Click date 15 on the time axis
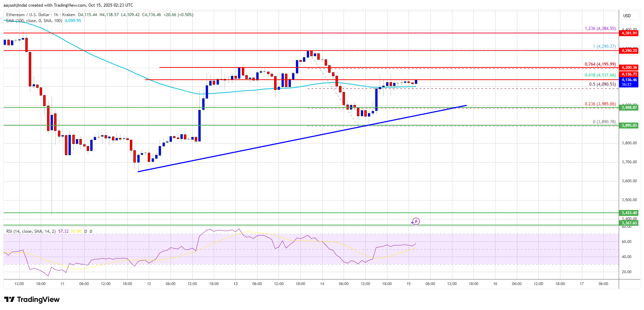This screenshot has width=644, height=310. pos(409,284)
